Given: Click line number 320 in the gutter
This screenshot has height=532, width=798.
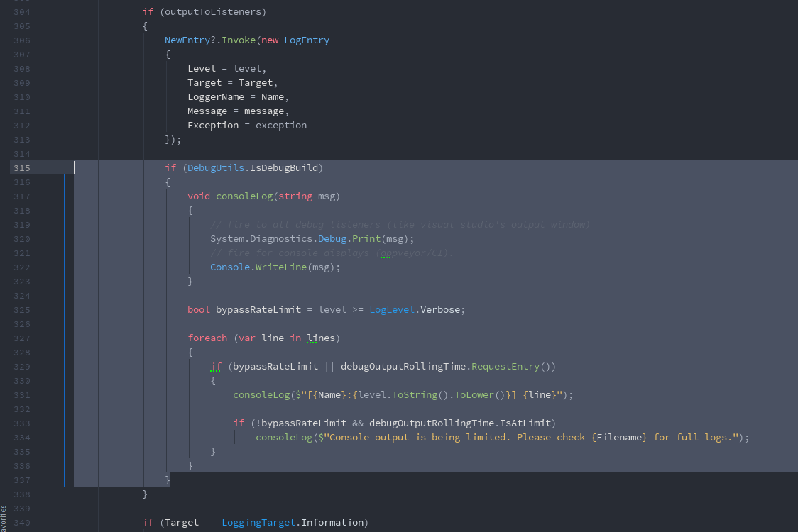Looking at the screenshot, I should pos(22,239).
